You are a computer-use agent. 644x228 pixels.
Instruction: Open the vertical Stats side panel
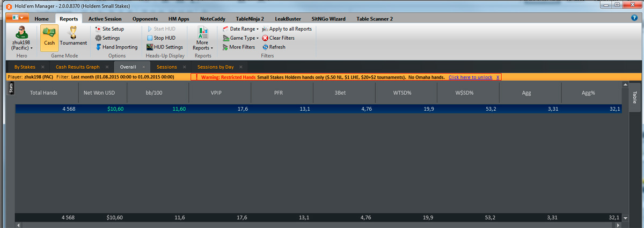(11, 88)
